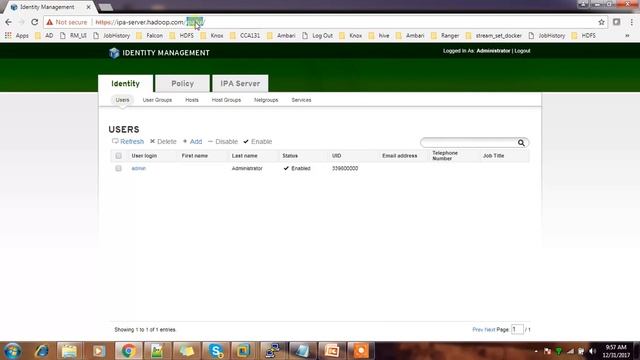Open the Host Groups sub-tab
Viewport: 640px width, 360px height.
point(226,100)
